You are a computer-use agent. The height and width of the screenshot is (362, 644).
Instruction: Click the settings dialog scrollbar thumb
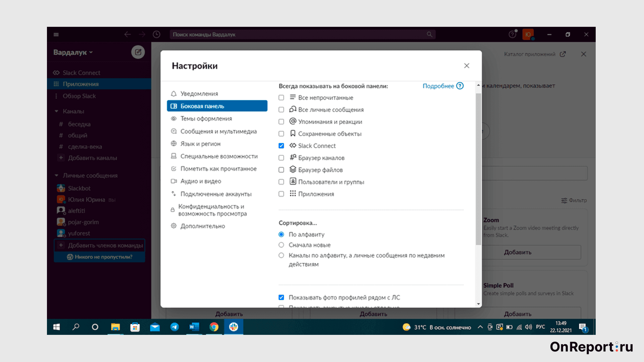[x=478, y=169]
